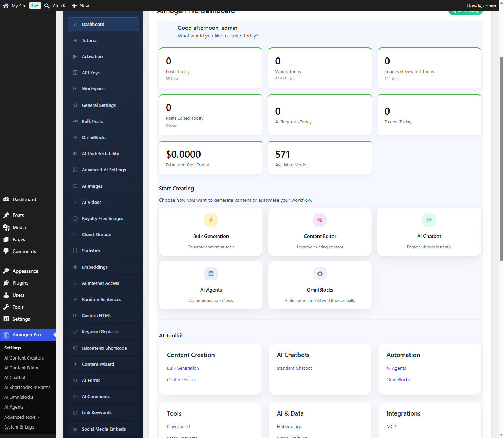Screen dimensions: 504x438
Task: Select the AI Internet Access tab
Action: tap(103, 283)
